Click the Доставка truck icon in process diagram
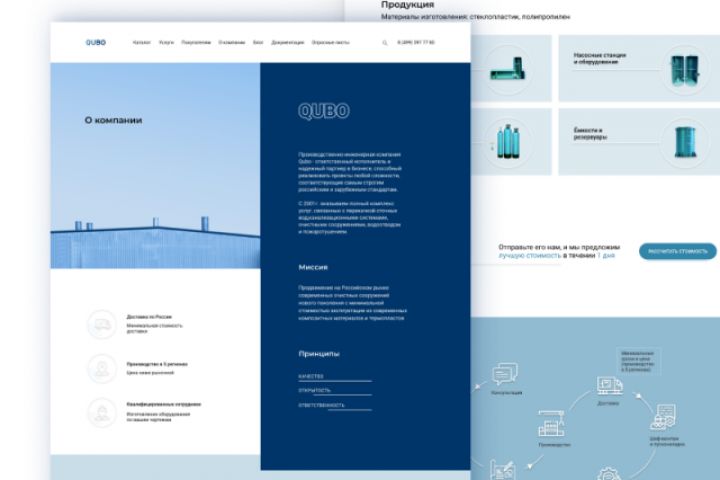Viewport: 720px width, 480px height. pyautogui.click(x=609, y=386)
